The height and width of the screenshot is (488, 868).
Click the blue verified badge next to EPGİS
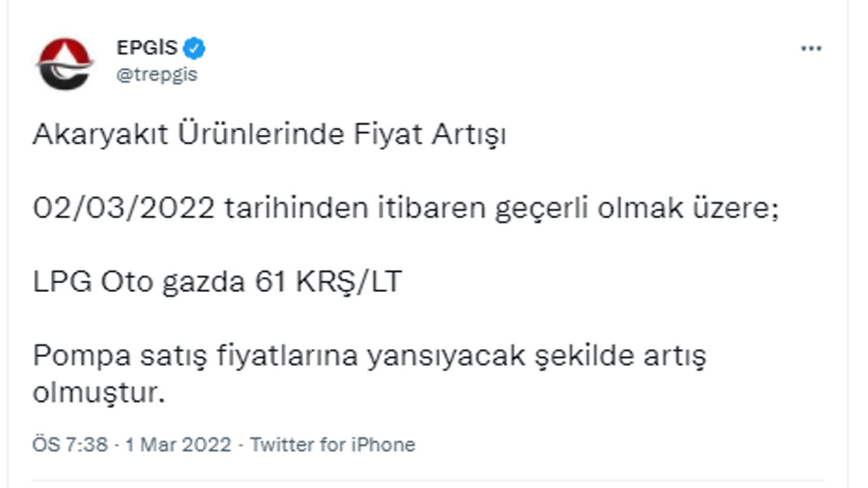[195, 47]
